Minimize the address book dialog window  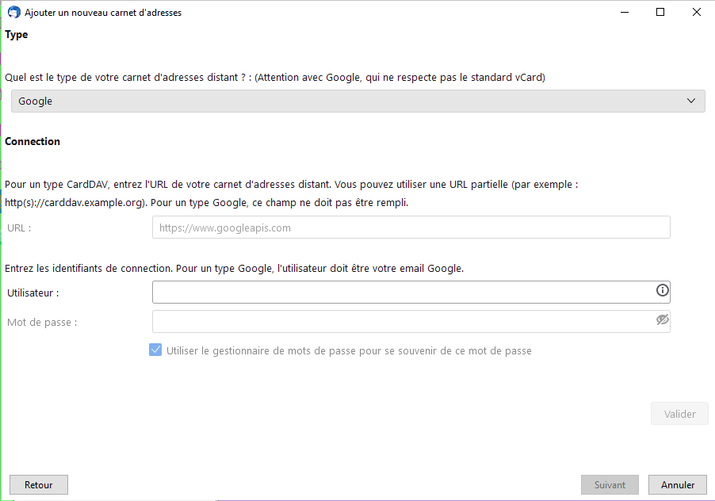click(x=625, y=12)
